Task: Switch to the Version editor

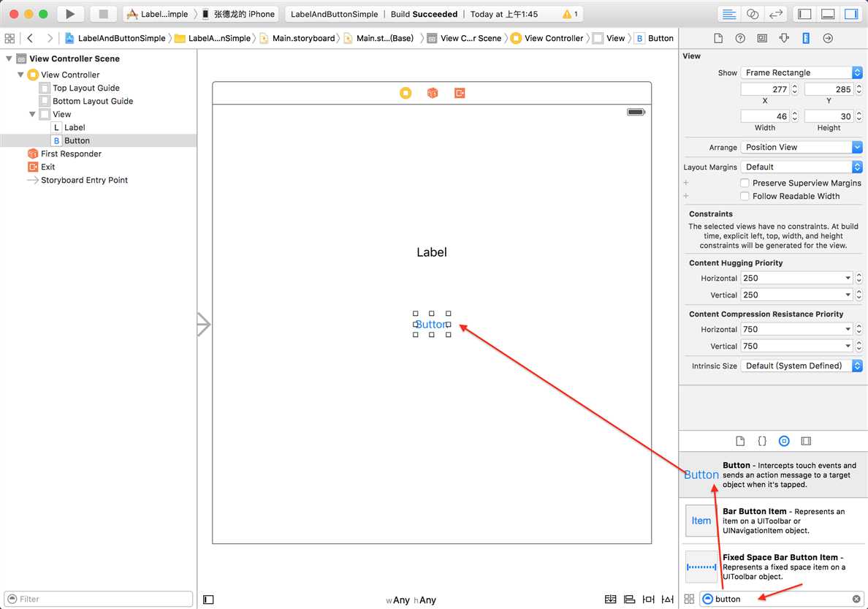Action: coord(776,14)
